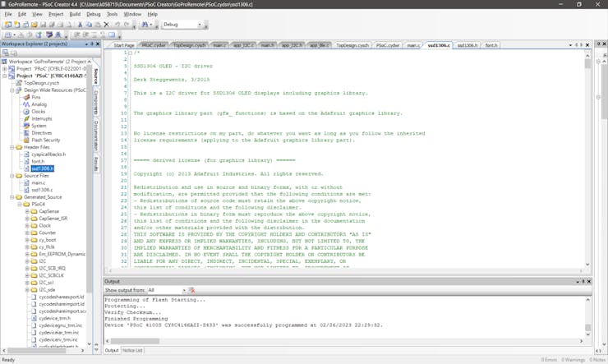Expand the CapSense folder
Screen dimensions: 608x364
click(27, 211)
